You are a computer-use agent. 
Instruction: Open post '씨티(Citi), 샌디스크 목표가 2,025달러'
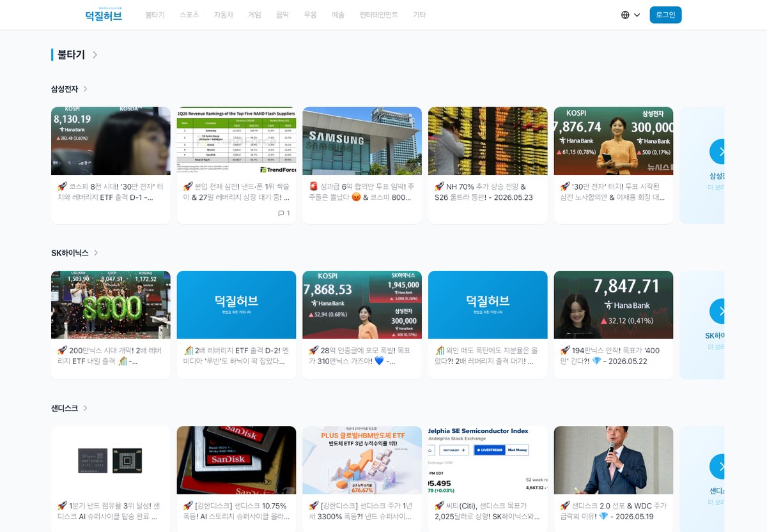click(488, 511)
